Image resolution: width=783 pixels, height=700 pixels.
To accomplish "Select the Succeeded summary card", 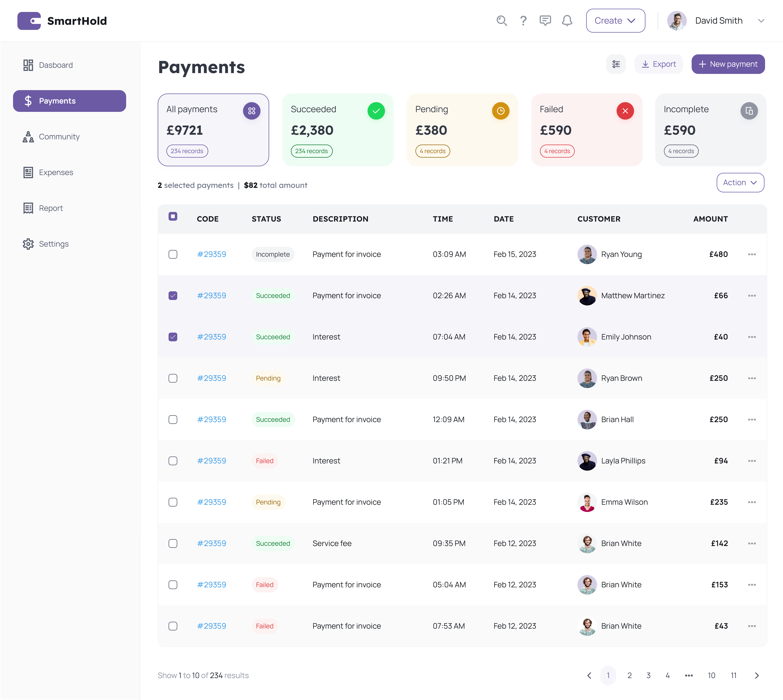I will [x=337, y=130].
